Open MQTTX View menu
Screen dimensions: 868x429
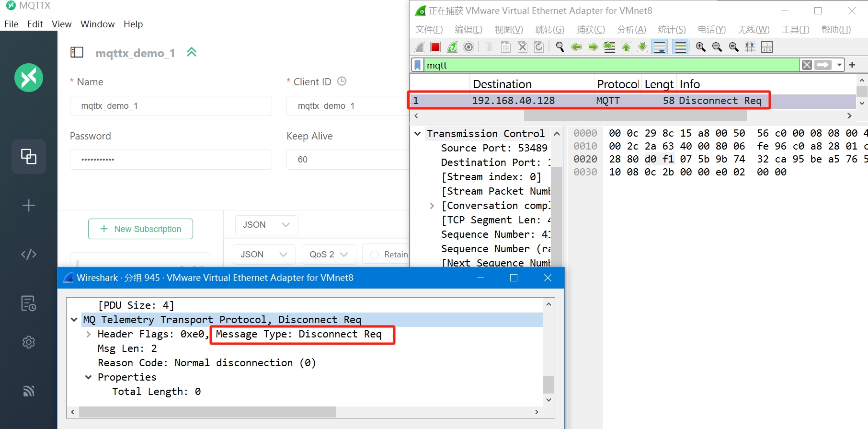(62, 24)
